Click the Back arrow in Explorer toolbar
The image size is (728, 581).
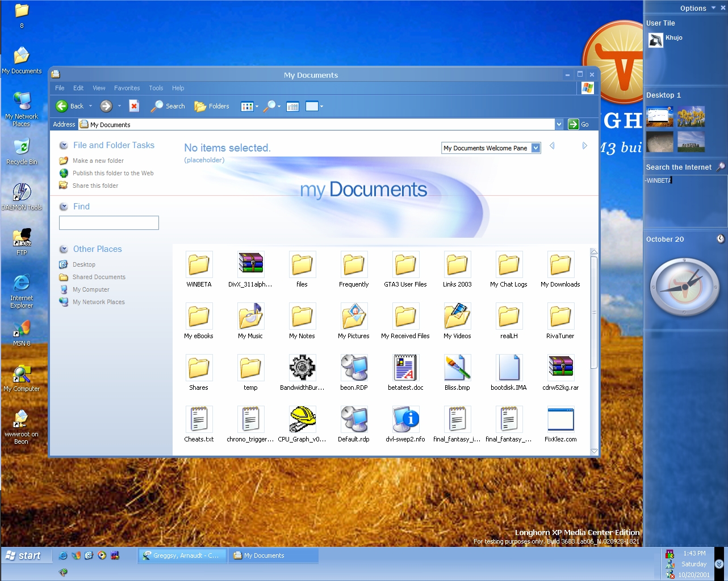[x=62, y=106]
